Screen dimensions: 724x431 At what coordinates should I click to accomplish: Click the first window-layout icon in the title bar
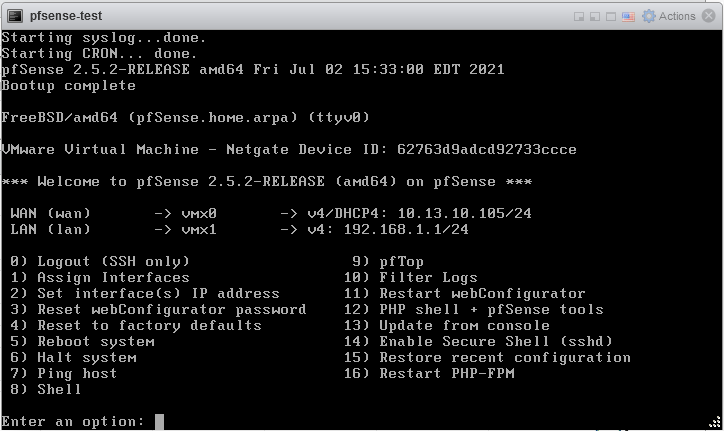[x=579, y=17]
